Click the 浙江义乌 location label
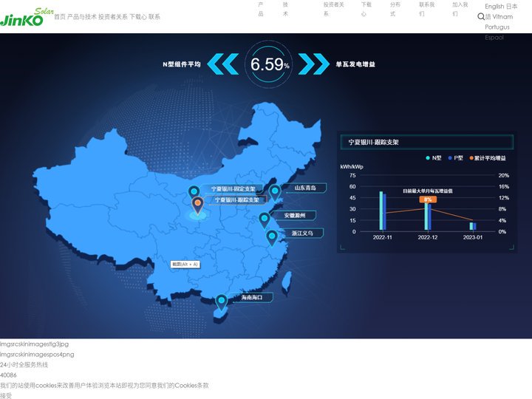This screenshot has width=532, height=399. (x=302, y=233)
